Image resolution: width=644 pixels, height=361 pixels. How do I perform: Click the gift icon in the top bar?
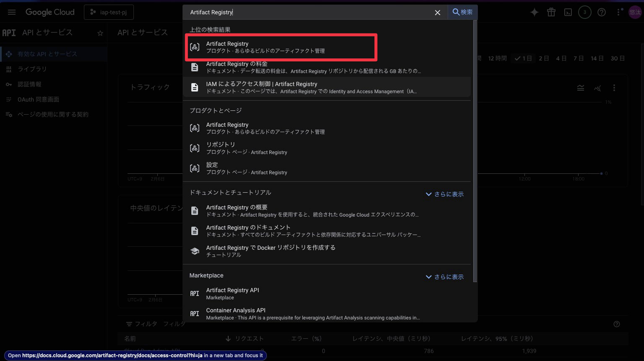[551, 12]
